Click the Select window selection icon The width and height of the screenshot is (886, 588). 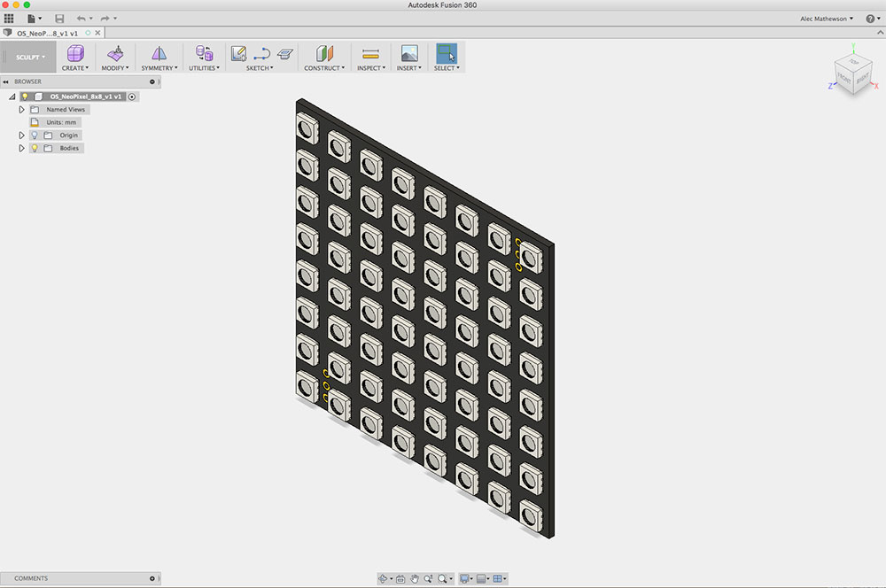(x=447, y=54)
